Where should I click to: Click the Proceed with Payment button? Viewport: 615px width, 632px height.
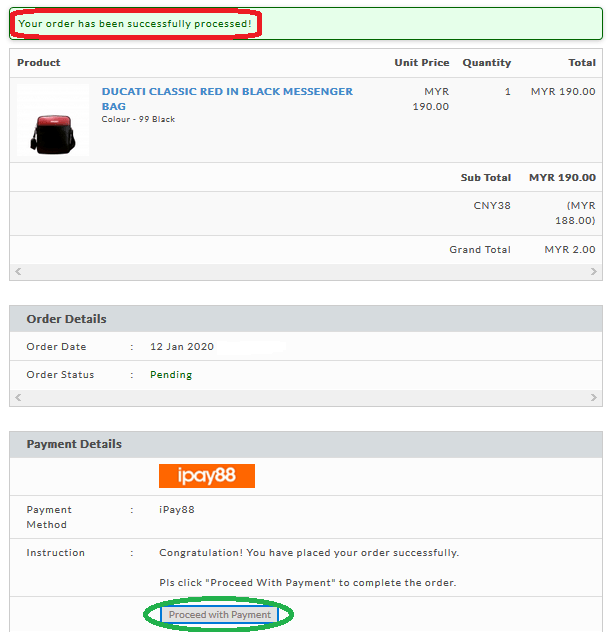[220, 615]
